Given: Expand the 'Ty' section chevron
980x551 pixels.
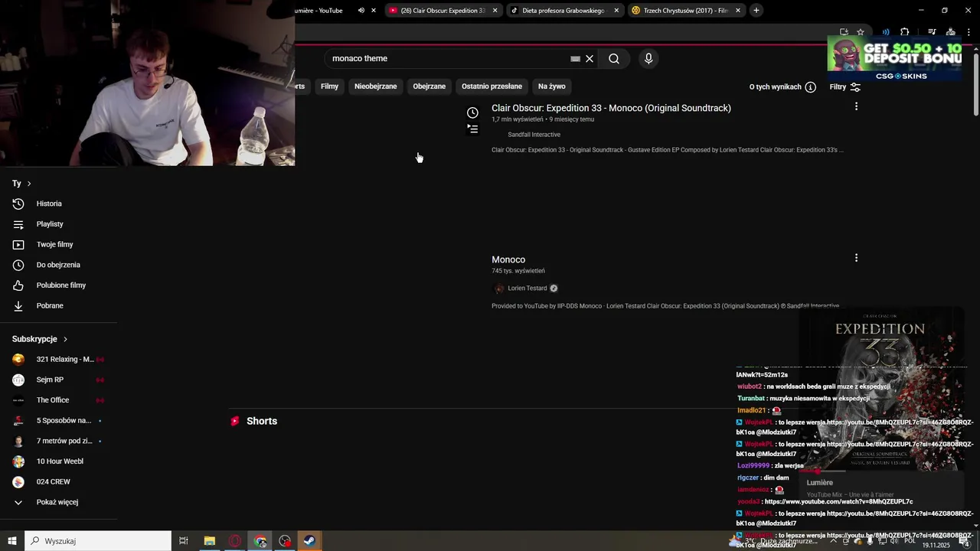Looking at the screenshot, I should pyautogui.click(x=29, y=184).
